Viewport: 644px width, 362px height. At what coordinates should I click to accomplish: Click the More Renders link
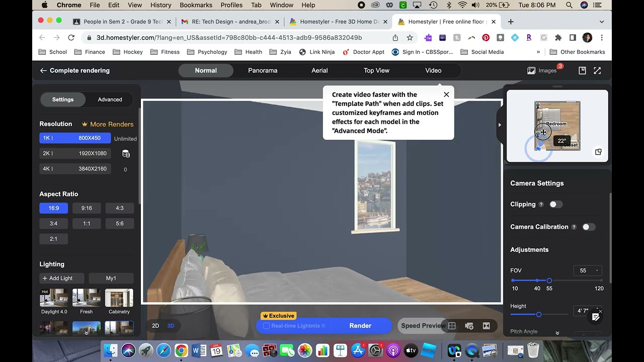tap(112, 124)
